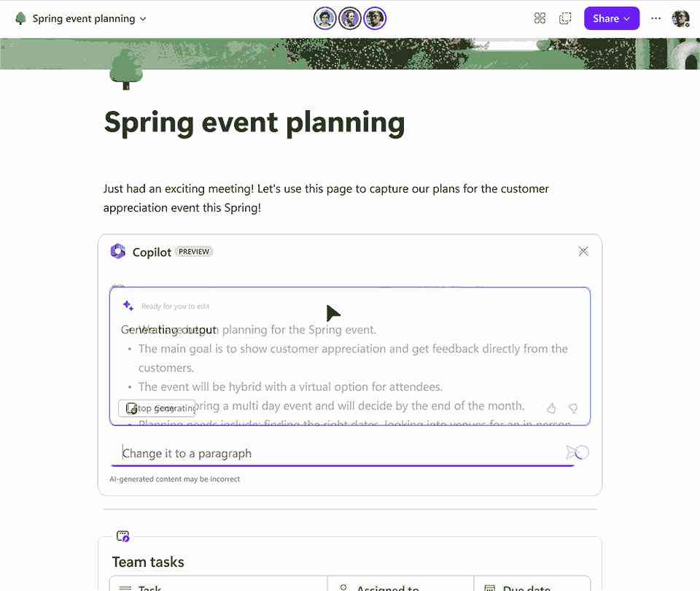
Task: Click the Stop generating button
Action: (157, 409)
